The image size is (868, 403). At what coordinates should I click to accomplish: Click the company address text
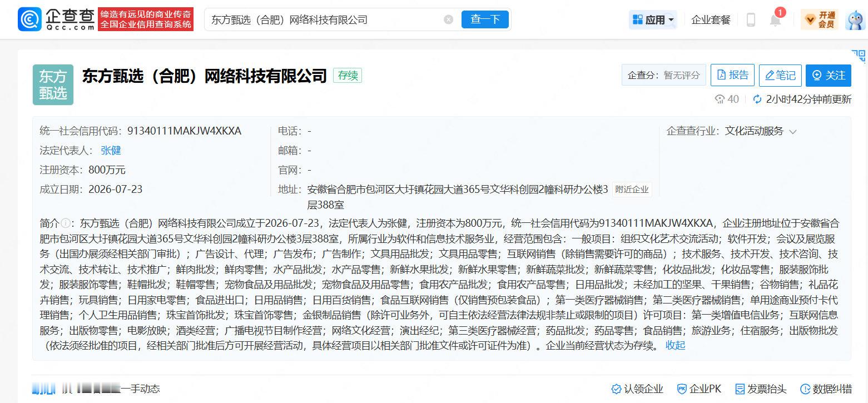click(x=458, y=197)
